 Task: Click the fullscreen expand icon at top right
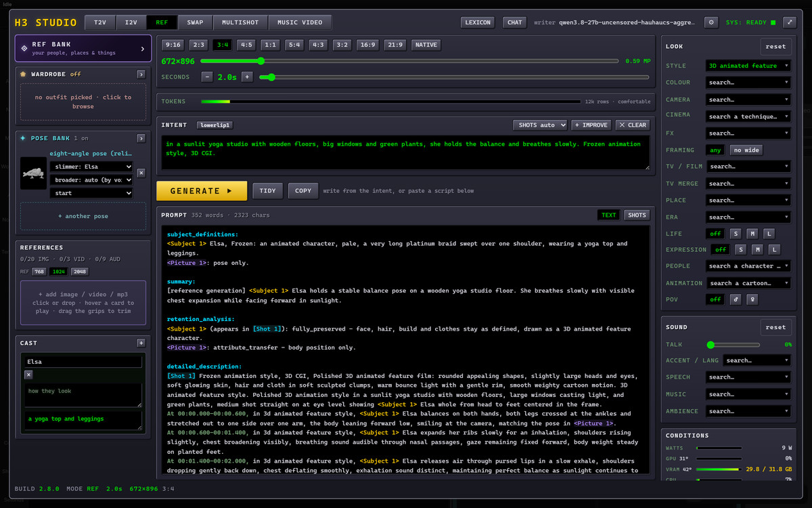click(789, 22)
